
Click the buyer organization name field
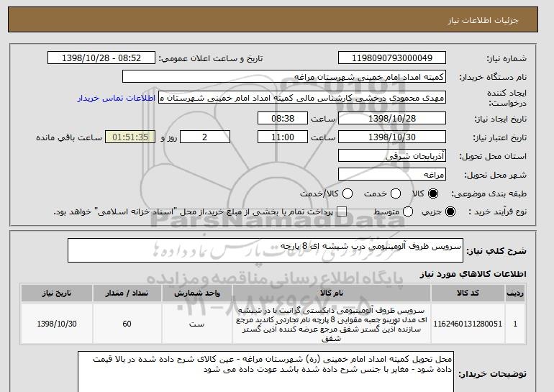[x=284, y=77]
